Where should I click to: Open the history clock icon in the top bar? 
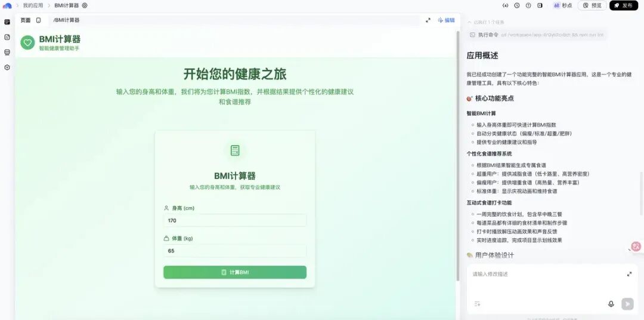pos(516,6)
